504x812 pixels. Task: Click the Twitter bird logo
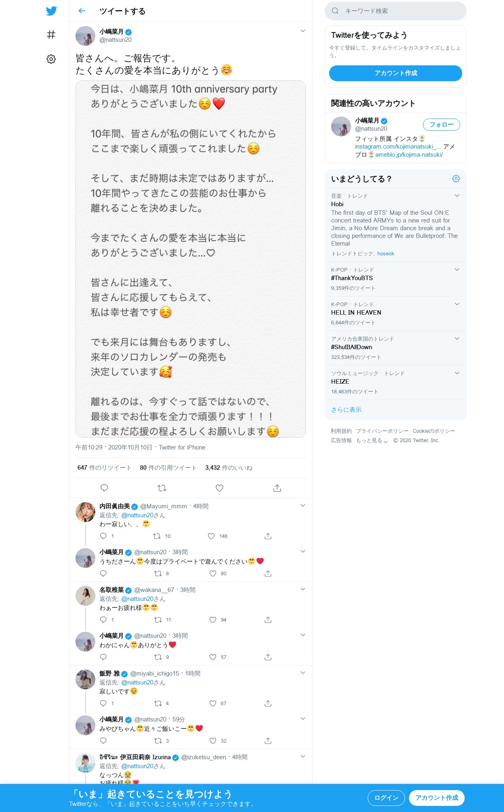51,11
